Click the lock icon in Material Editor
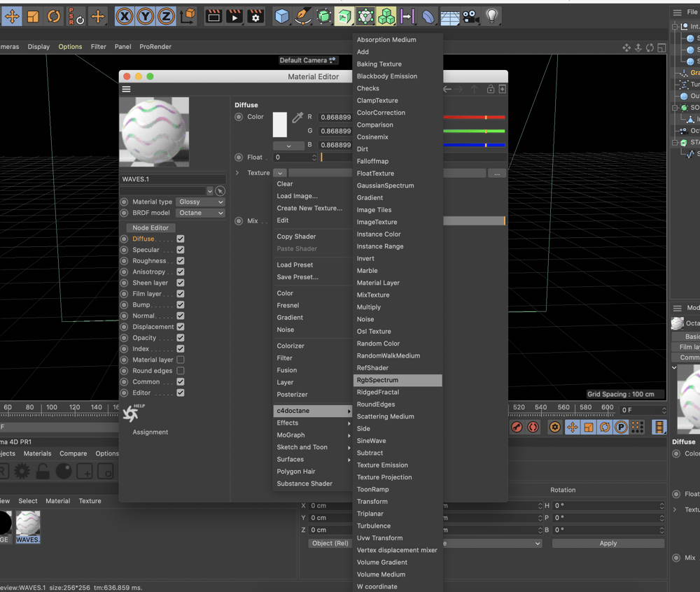Viewport: 700px width, 592px height. coord(490,90)
